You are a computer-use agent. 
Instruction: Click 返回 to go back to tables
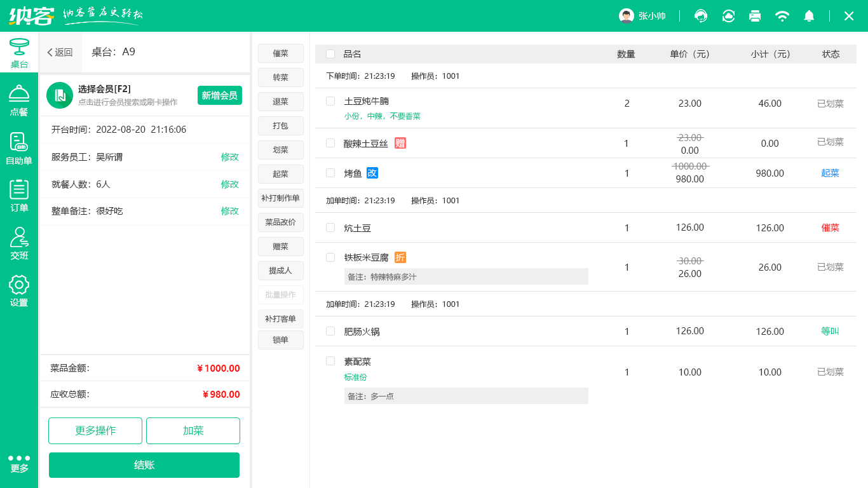pyautogui.click(x=60, y=53)
